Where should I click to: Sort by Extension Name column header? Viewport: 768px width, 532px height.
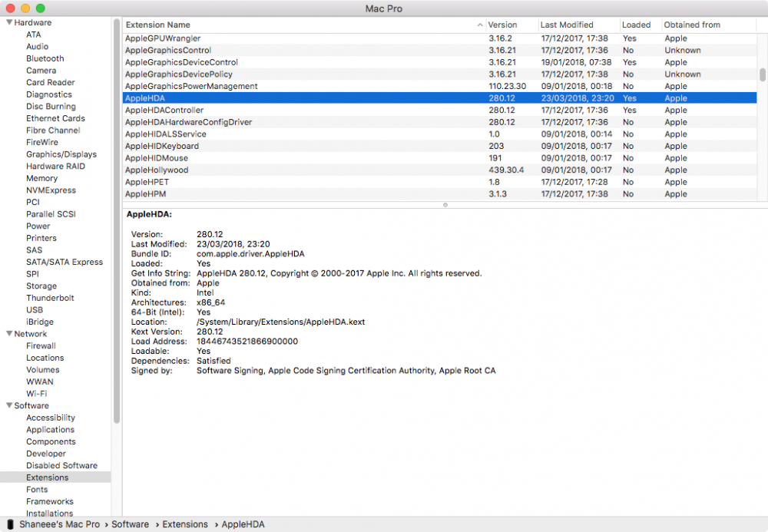point(303,25)
